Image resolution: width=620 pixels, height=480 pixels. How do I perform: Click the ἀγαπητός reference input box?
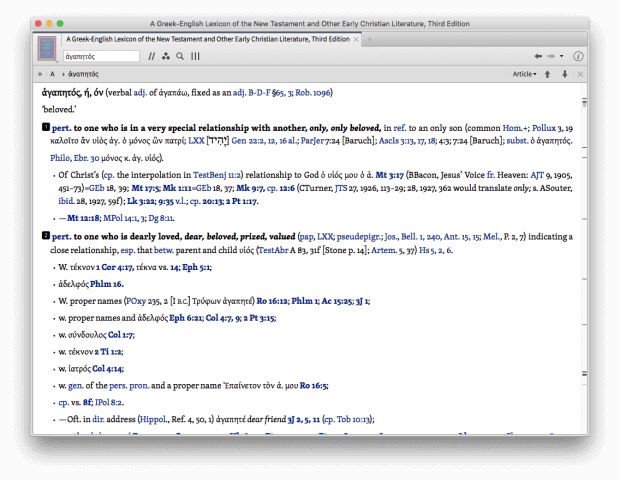[100, 57]
